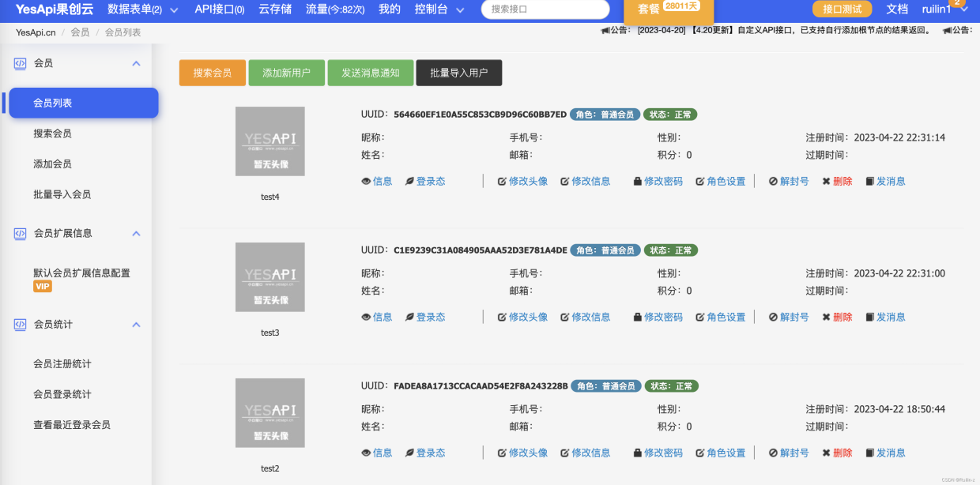Open the 控制台 dropdown
Image resolution: width=980 pixels, height=485 pixels.
[x=432, y=10]
